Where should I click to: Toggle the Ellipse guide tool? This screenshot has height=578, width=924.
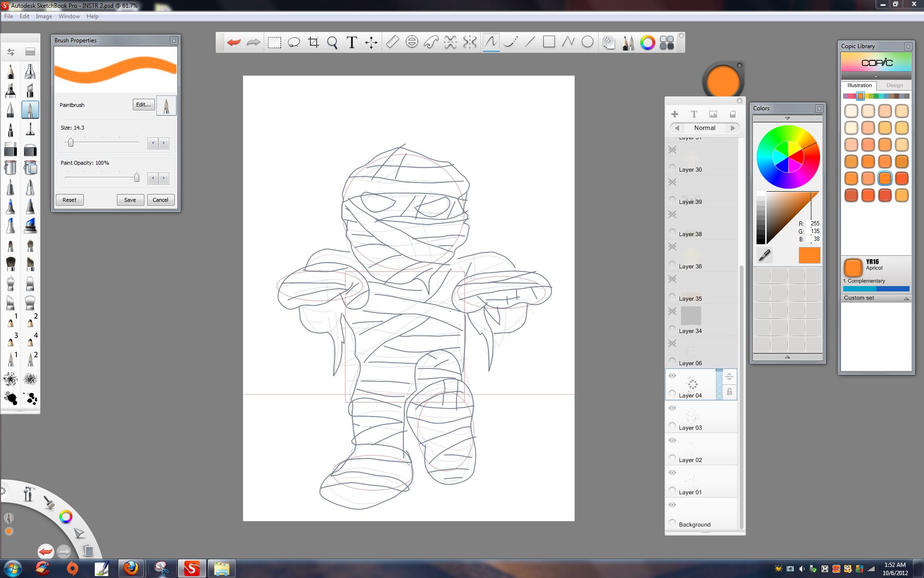coord(411,42)
